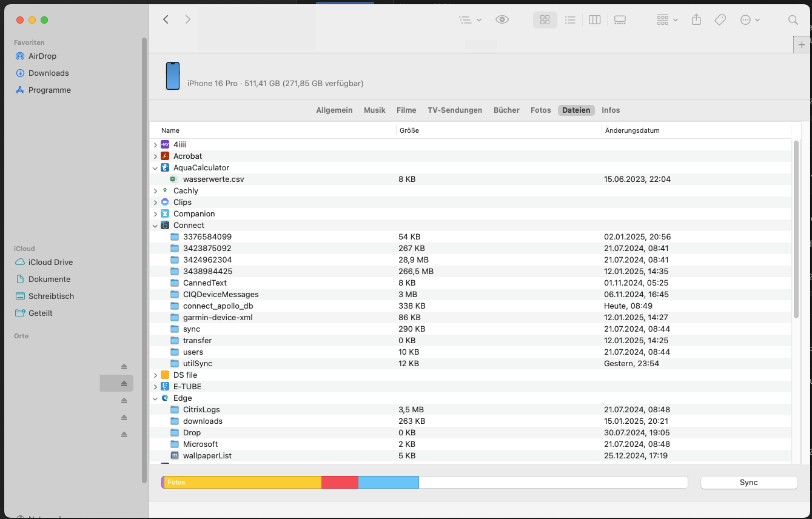Switch to the Bücher tab
The image size is (812, 519).
(x=506, y=110)
